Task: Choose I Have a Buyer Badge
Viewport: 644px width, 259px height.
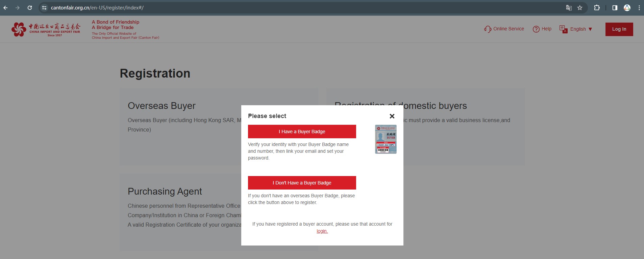Action: 302,132
